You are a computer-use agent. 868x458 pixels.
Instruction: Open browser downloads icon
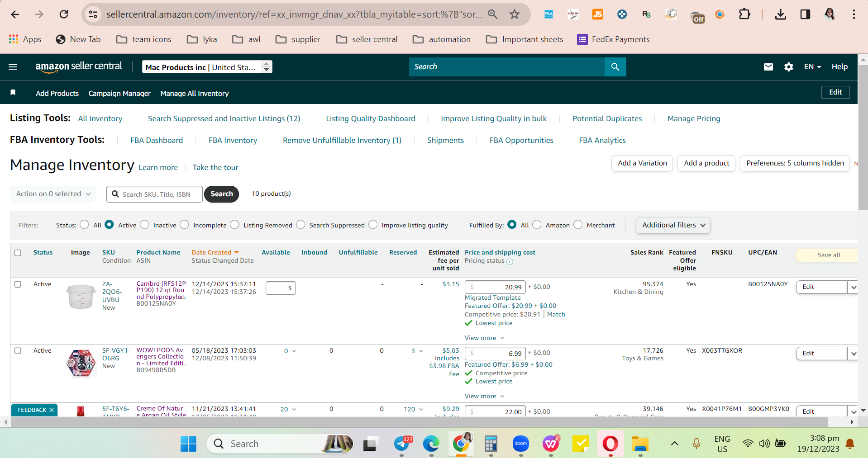pos(780,14)
